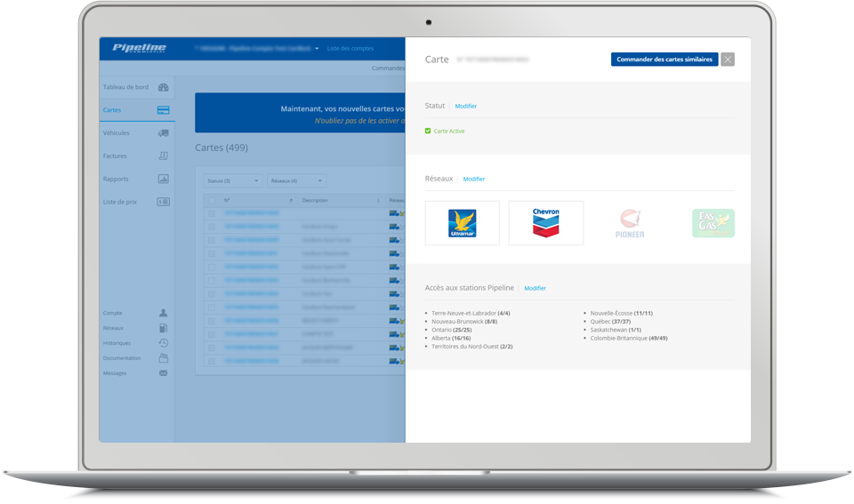Image resolution: width=854 pixels, height=504 pixels.
Task: Sort cards by N° column arrow
Action: (x=292, y=201)
